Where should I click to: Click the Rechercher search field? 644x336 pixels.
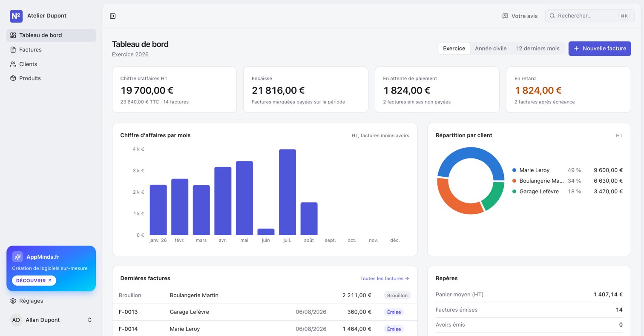click(x=589, y=16)
